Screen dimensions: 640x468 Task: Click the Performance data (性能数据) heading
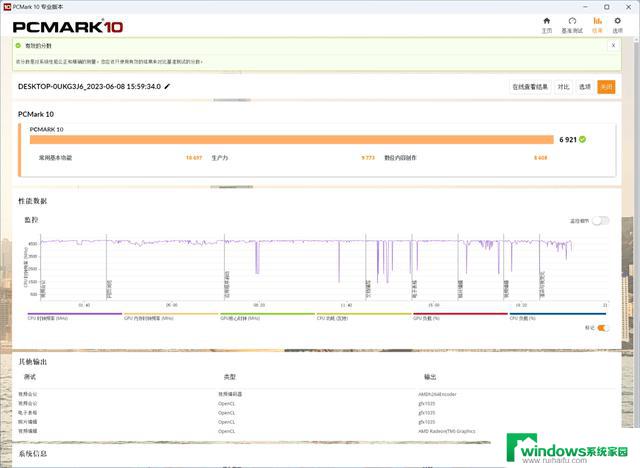33,201
